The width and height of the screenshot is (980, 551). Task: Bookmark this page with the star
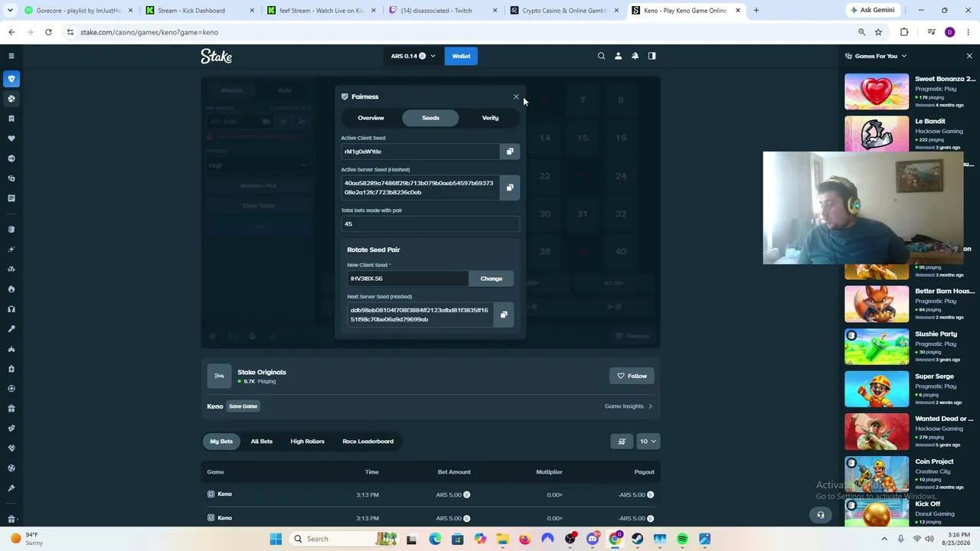click(878, 32)
